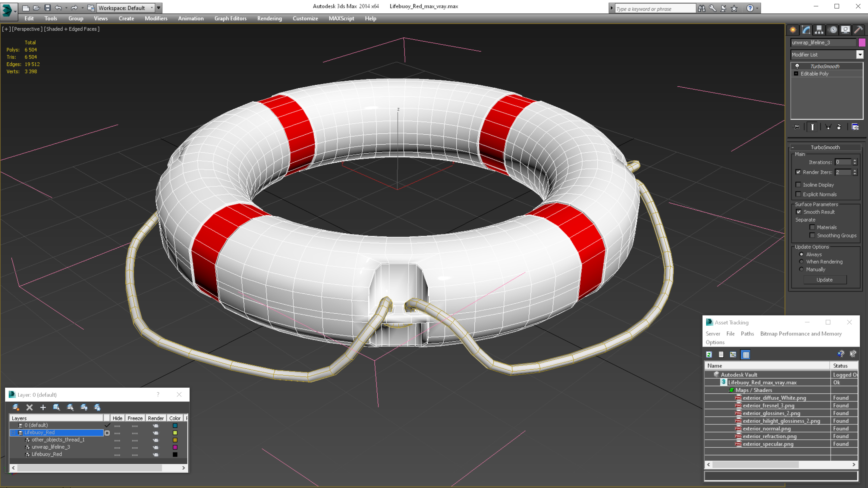Open Configure Modifier Sets icon
The width and height of the screenshot is (868, 488).
click(x=855, y=127)
